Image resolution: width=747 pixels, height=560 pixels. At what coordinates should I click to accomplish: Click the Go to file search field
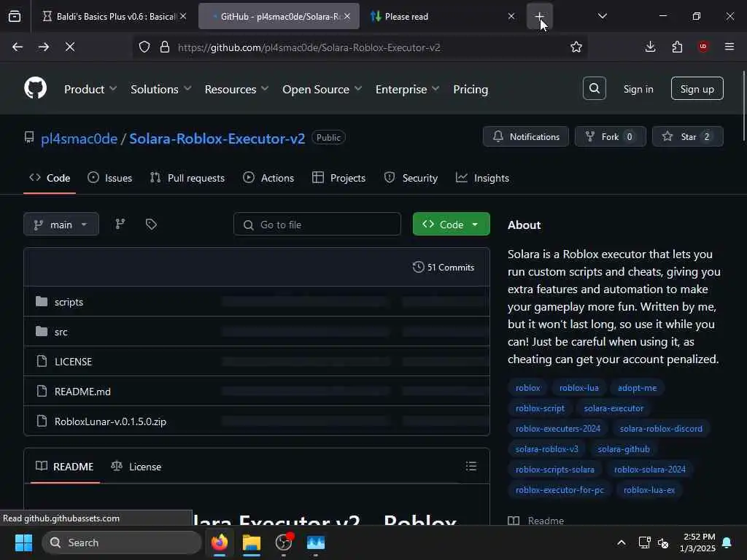coord(317,224)
